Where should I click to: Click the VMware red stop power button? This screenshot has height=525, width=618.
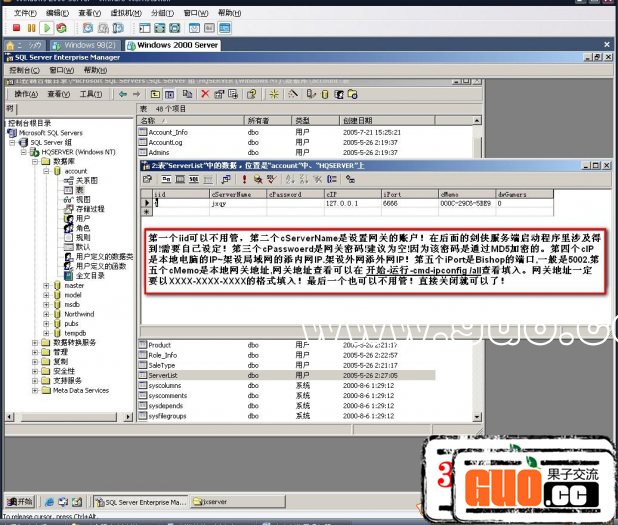pos(18,28)
